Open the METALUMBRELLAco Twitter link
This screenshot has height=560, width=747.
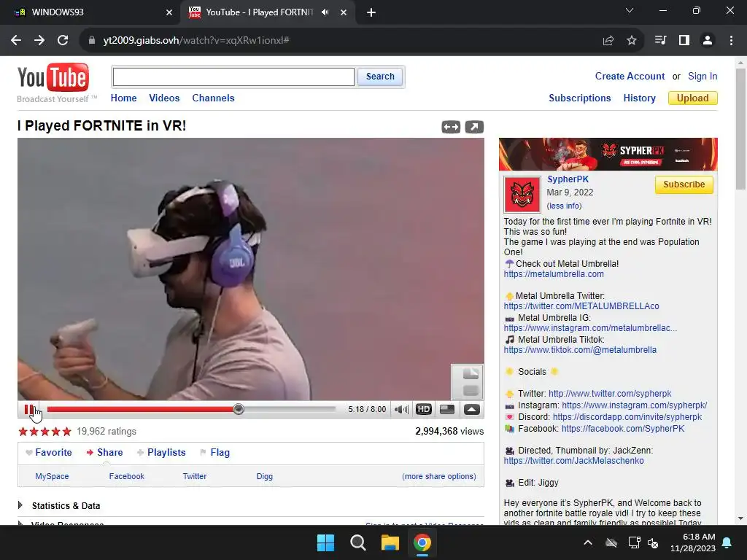[x=581, y=306]
